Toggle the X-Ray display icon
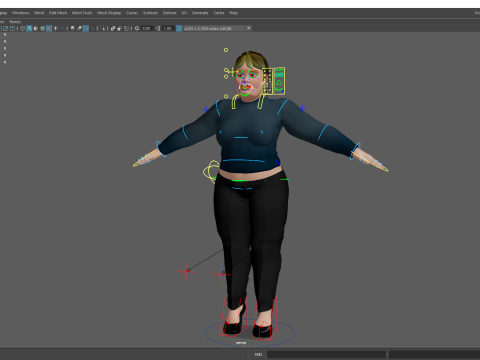This screenshot has height=360, width=480. (113, 28)
